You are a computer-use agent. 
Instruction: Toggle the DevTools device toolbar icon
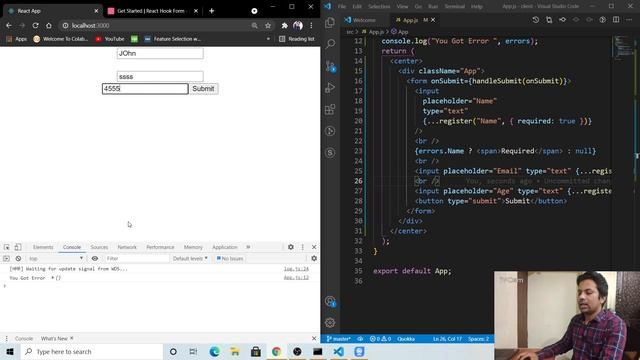click(18, 247)
